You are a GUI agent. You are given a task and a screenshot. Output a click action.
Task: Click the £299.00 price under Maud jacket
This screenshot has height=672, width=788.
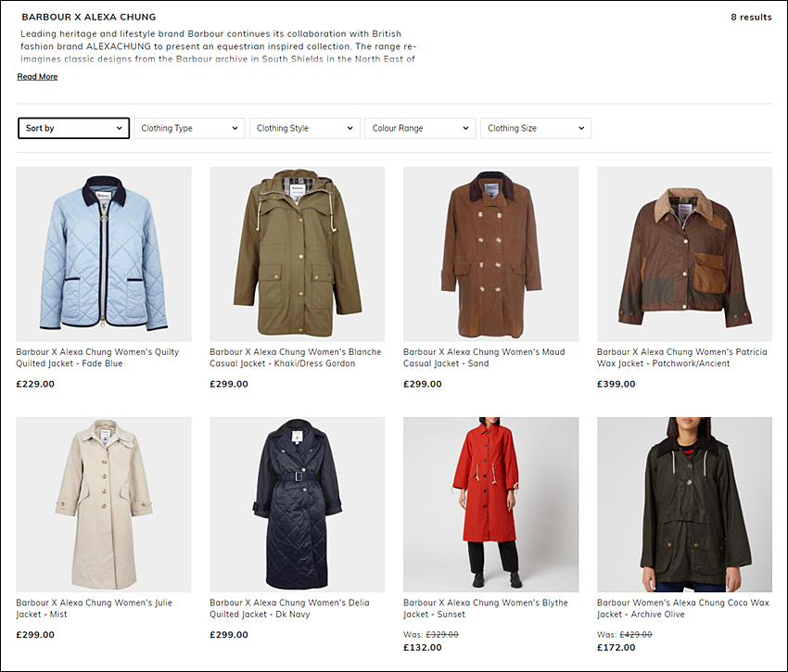coord(423,384)
